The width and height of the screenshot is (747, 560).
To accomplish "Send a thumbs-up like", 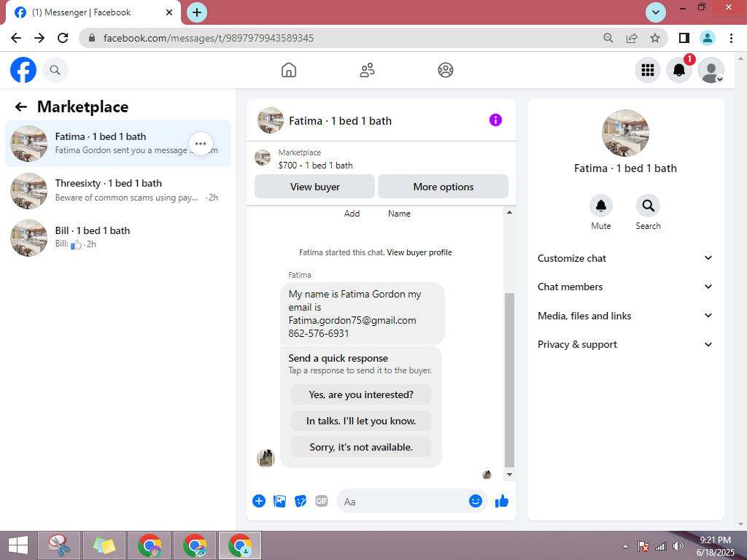I will tap(502, 501).
